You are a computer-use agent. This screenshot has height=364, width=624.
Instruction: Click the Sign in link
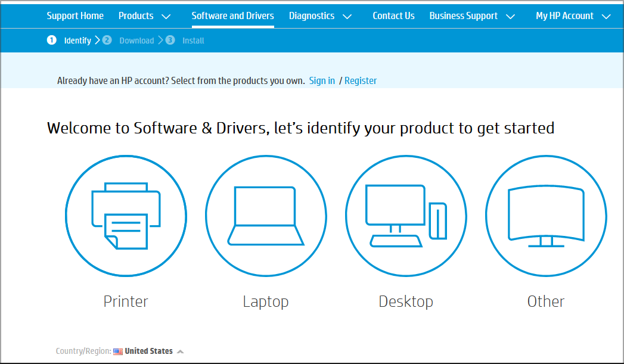tap(322, 81)
